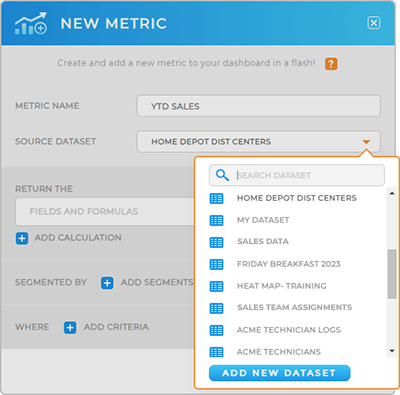Click the Add Calculation link
Screen dimensions: 400x395
pos(78,238)
